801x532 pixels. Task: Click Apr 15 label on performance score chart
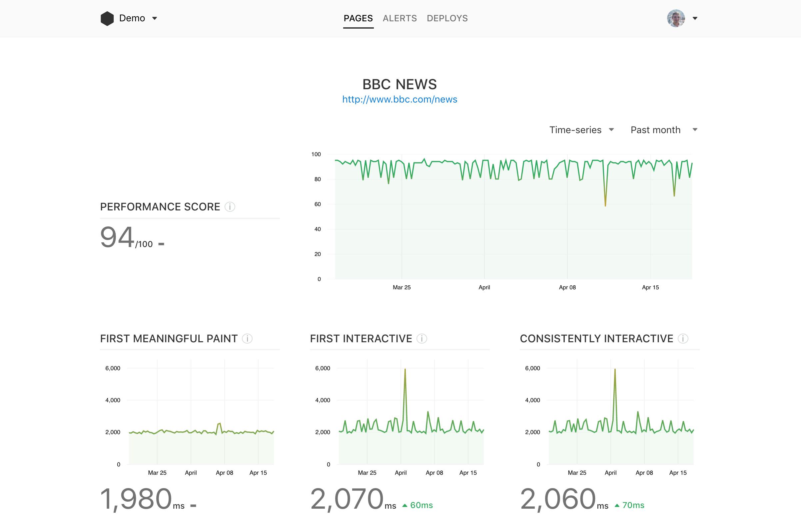point(650,287)
